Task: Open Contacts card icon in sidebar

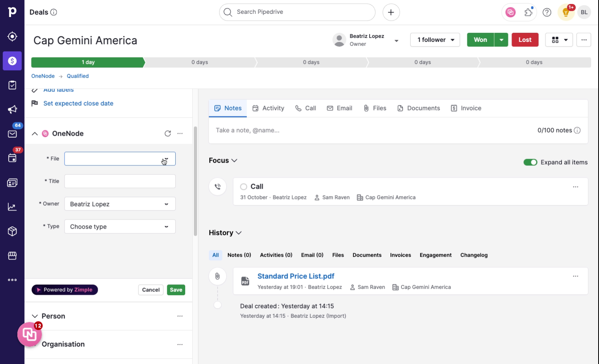Action: pos(12,183)
